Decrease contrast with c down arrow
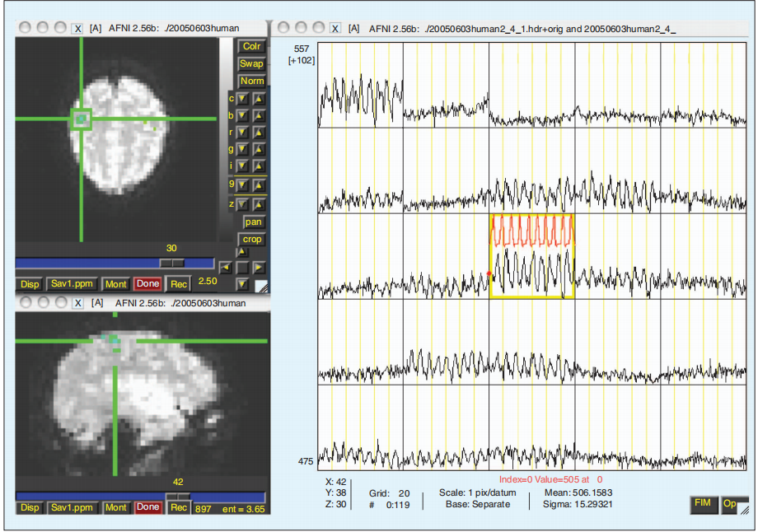Image resolution: width=758 pixels, height=532 pixels. coord(243,99)
